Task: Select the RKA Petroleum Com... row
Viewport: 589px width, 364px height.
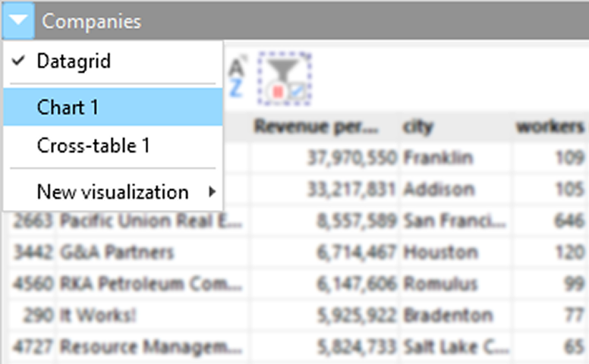Action: (x=150, y=284)
